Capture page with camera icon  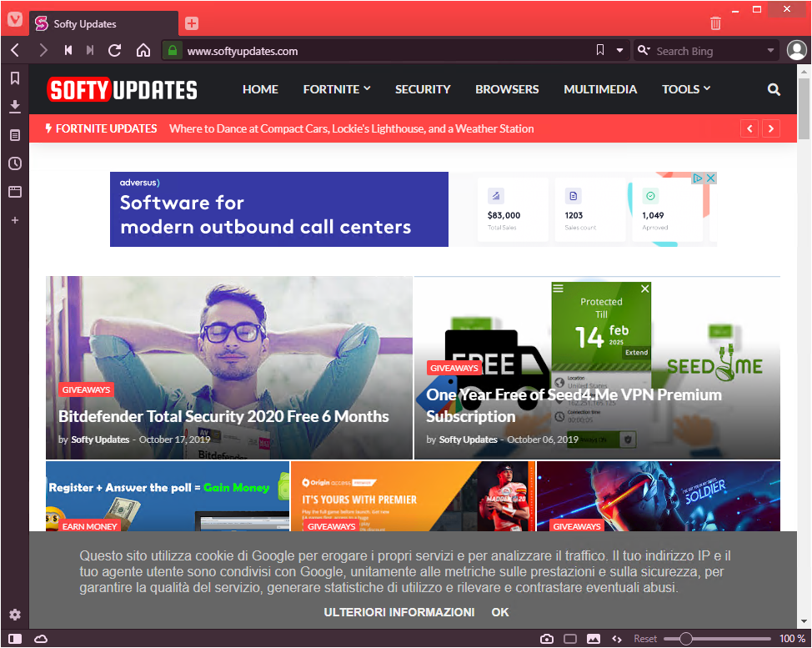click(547, 639)
